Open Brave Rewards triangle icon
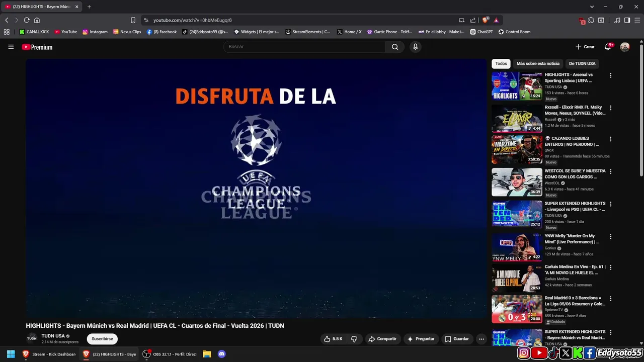The height and width of the screenshot is (362, 644). click(x=496, y=20)
